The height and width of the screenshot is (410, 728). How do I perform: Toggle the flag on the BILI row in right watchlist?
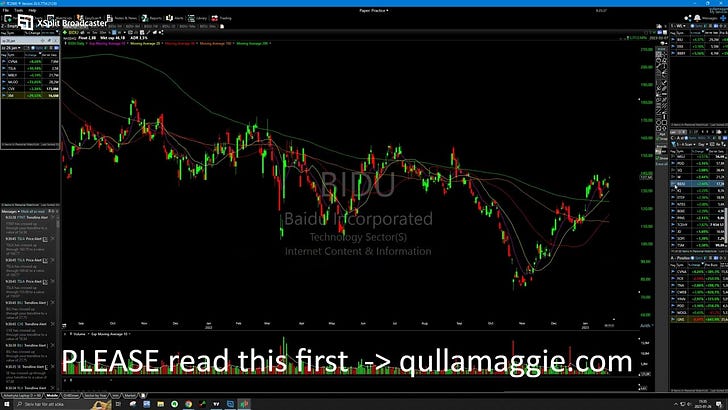pyautogui.click(x=673, y=40)
